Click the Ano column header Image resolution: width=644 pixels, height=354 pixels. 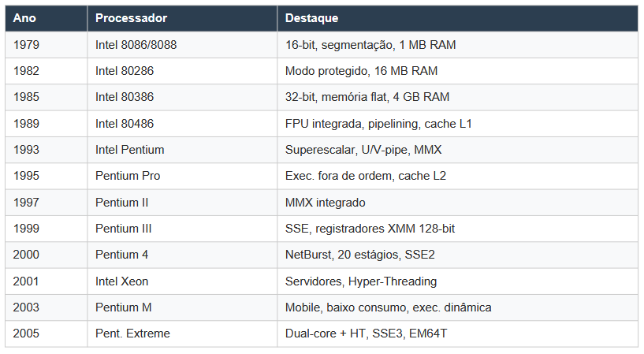[46, 18]
